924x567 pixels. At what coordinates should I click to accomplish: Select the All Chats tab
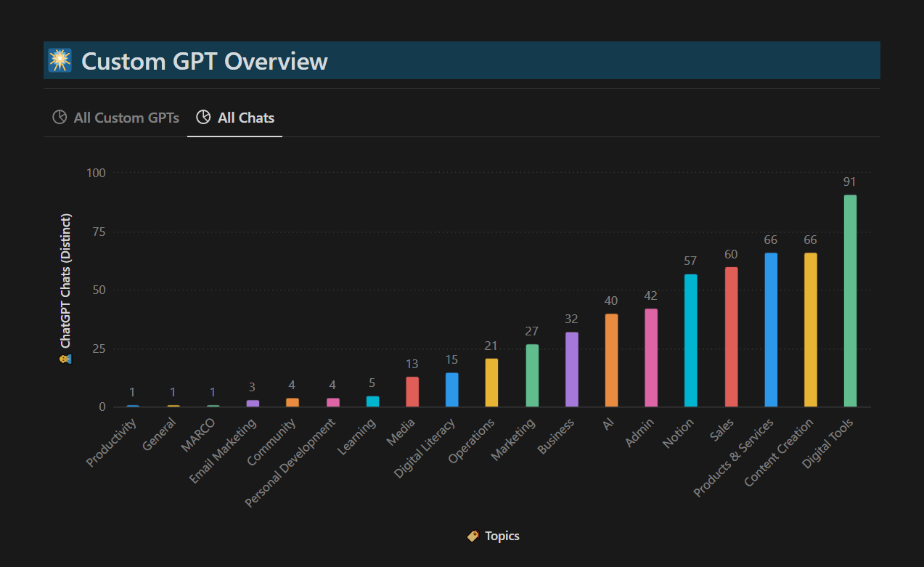click(x=235, y=118)
